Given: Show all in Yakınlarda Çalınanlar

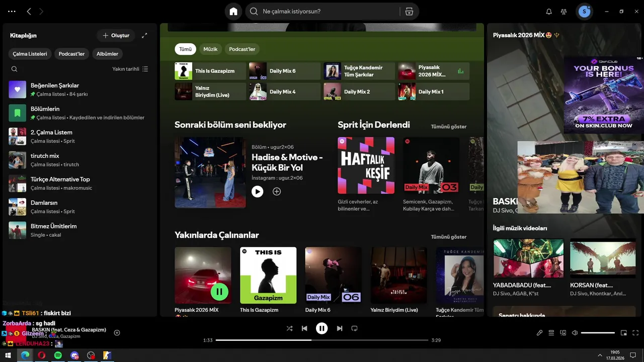Looking at the screenshot, I should click(449, 237).
